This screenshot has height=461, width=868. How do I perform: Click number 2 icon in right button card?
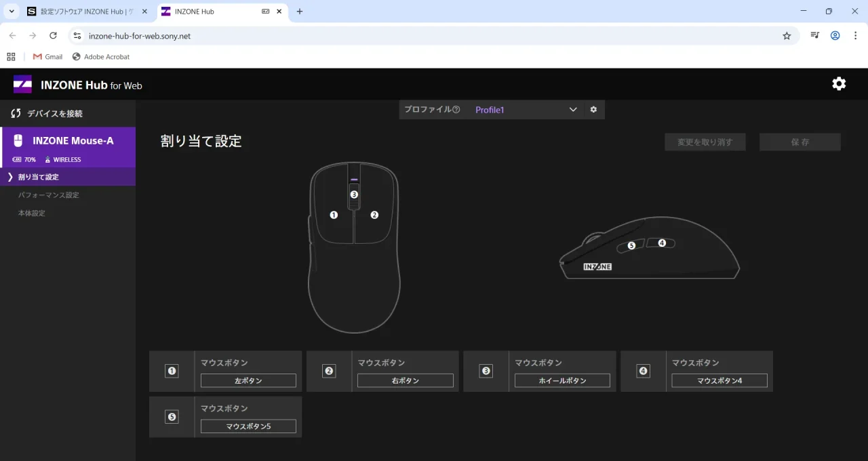[329, 371]
